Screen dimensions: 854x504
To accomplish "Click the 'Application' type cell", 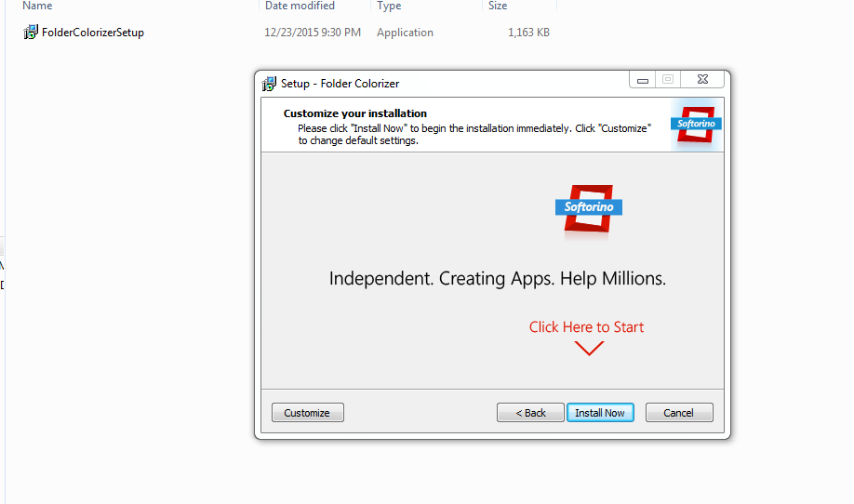I will pyautogui.click(x=405, y=33).
